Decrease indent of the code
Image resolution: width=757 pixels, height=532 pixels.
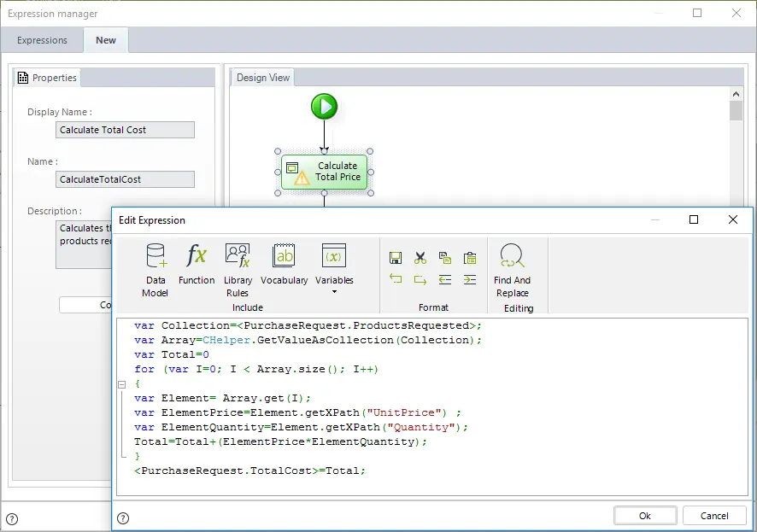445,279
